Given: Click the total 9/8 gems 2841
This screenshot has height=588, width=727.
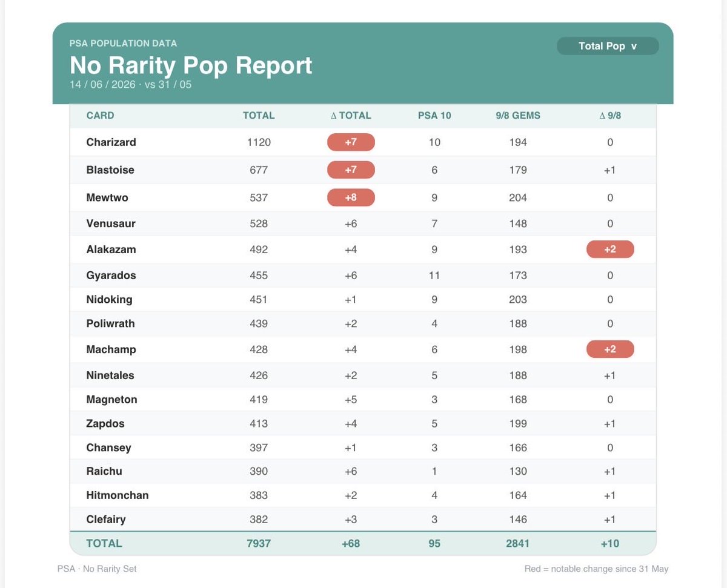Looking at the screenshot, I should point(518,544).
